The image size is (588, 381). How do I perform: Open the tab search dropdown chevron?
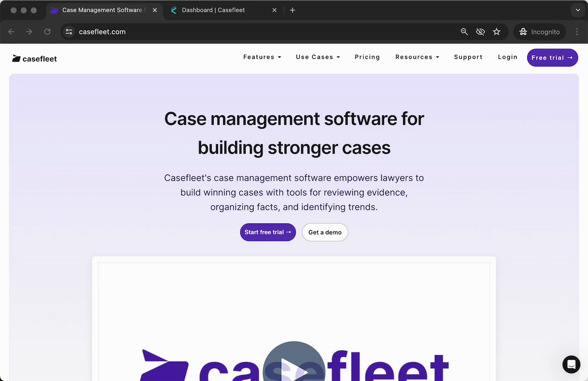click(x=578, y=10)
